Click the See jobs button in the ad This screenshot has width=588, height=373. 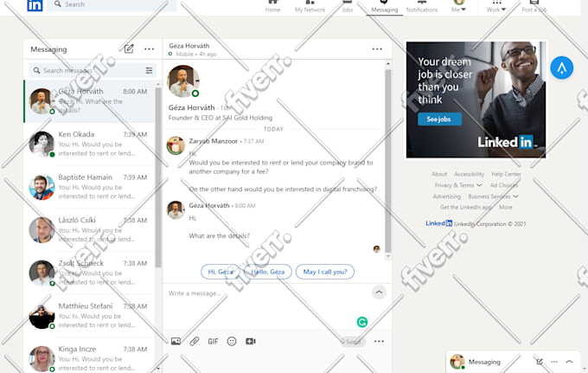[x=440, y=119]
